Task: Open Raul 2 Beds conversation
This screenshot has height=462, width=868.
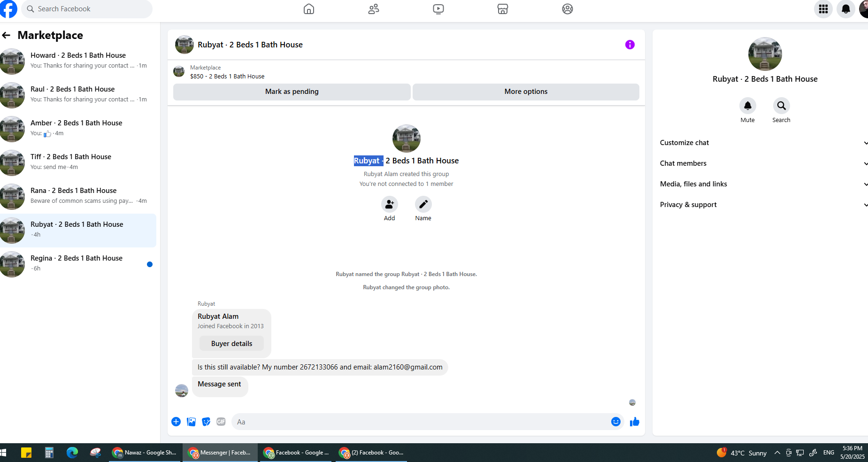Action: pos(78,95)
